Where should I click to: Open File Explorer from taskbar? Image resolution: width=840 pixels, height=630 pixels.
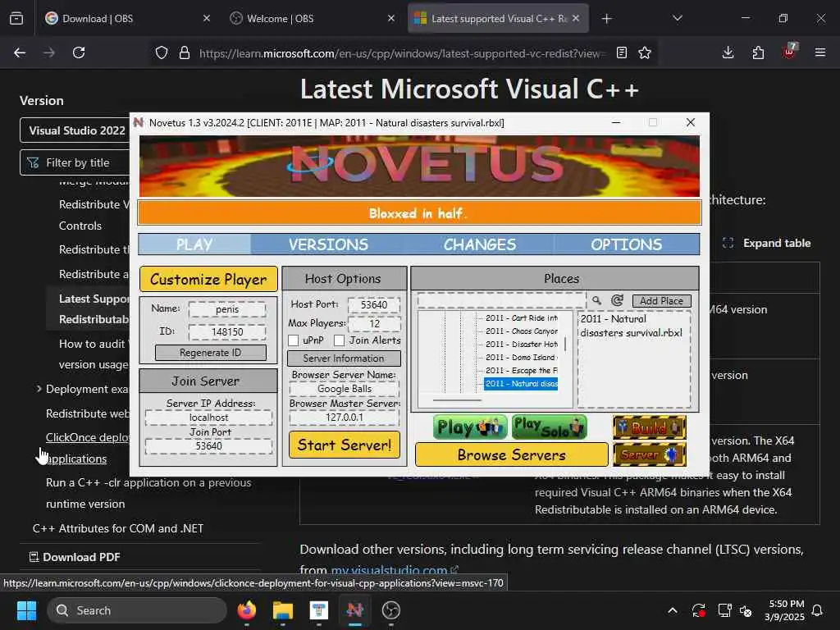coord(282,610)
